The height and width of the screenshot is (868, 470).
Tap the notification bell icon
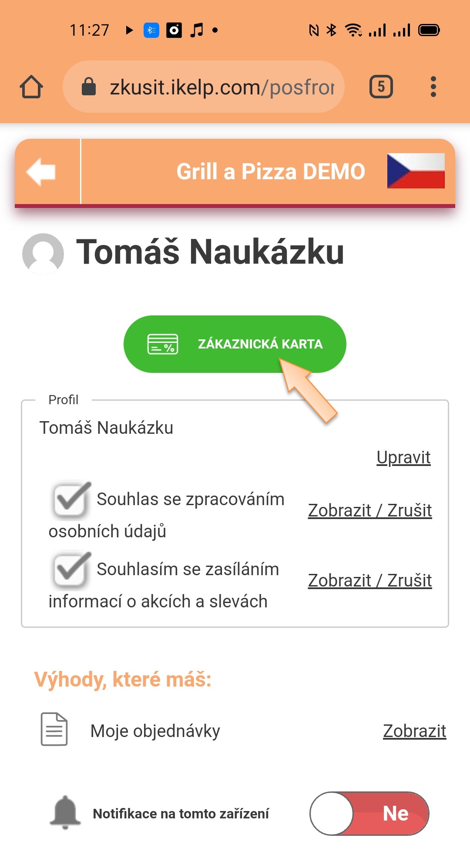coord(65,812)
